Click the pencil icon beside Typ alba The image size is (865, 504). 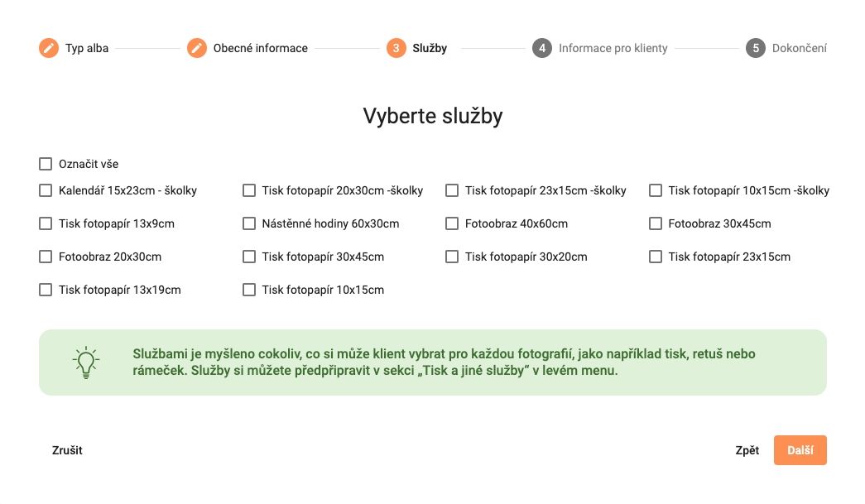tap(49, 48)
